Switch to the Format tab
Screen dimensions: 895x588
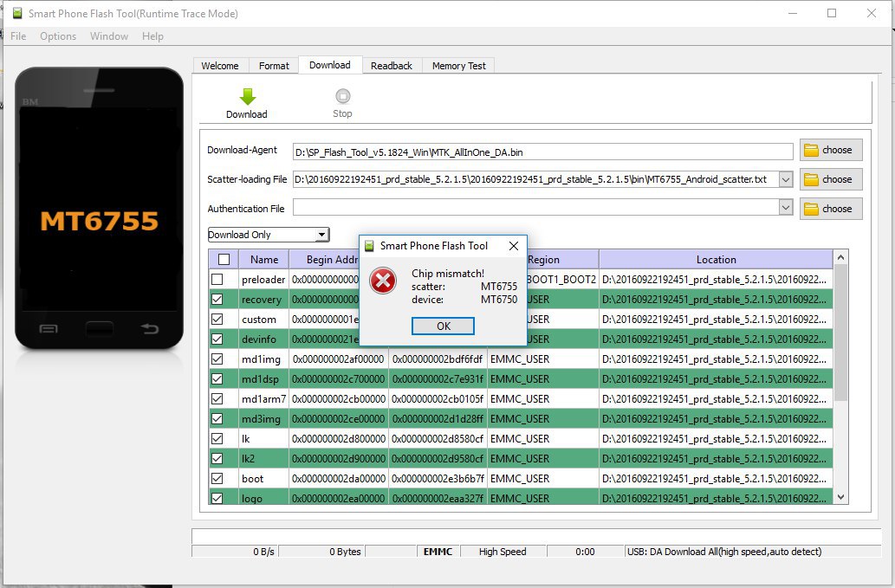click(x=274, y=66)
